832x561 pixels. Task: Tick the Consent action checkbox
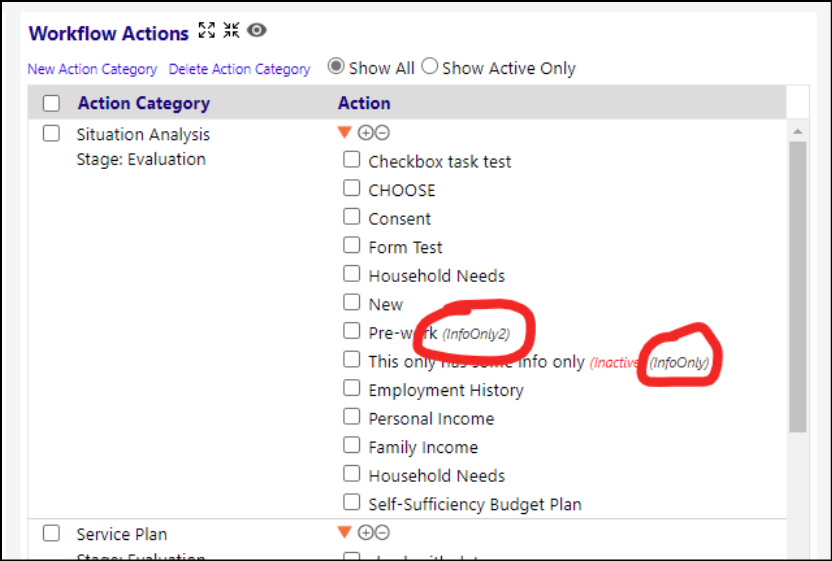click(351, 217)
